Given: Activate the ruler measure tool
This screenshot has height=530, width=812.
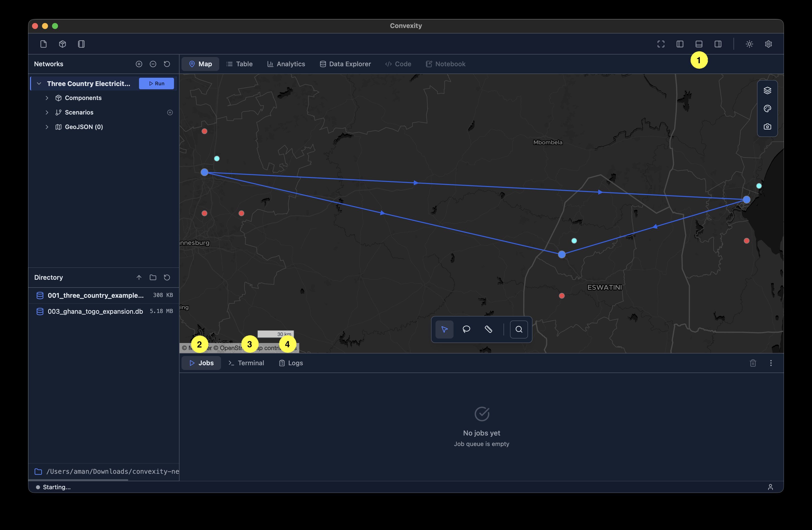Looking at the screenshot, I should (x=488, y=329).
